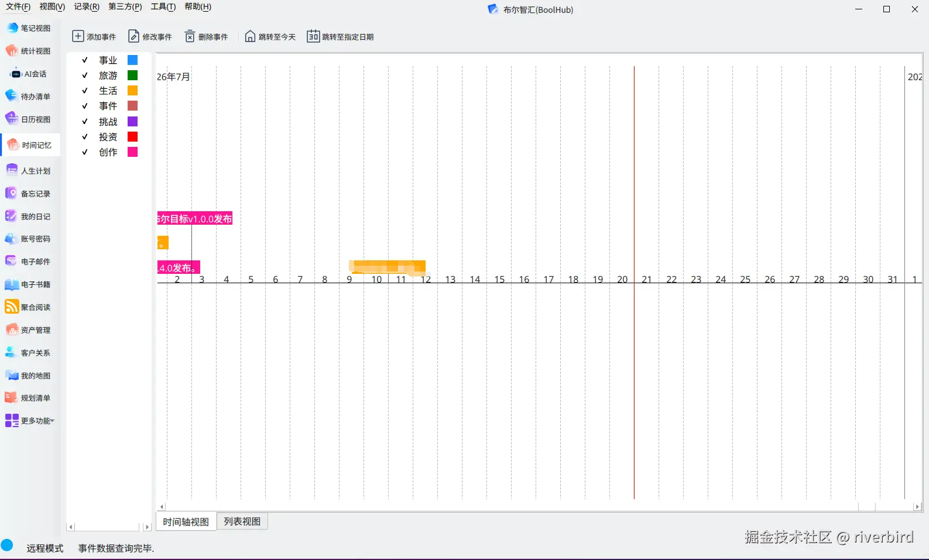This screenshot has width=929, height=560.
Task: Open the 我的日记 sidebar icon
Action: [12, 217]
